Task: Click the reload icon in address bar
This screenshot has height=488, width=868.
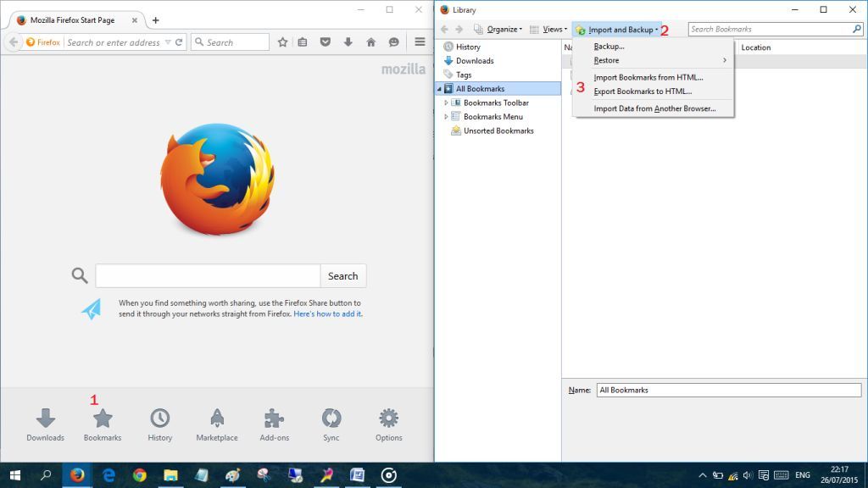Action: click(x=179, y=42)
